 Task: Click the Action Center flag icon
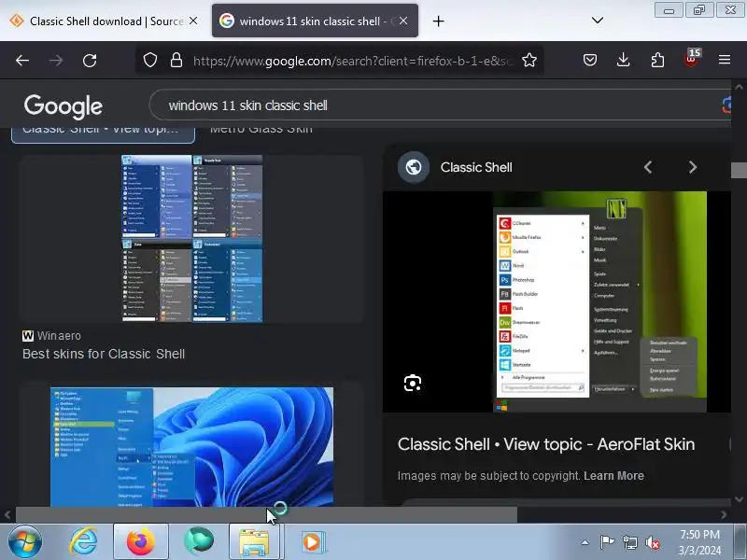[x=607, y=542]
